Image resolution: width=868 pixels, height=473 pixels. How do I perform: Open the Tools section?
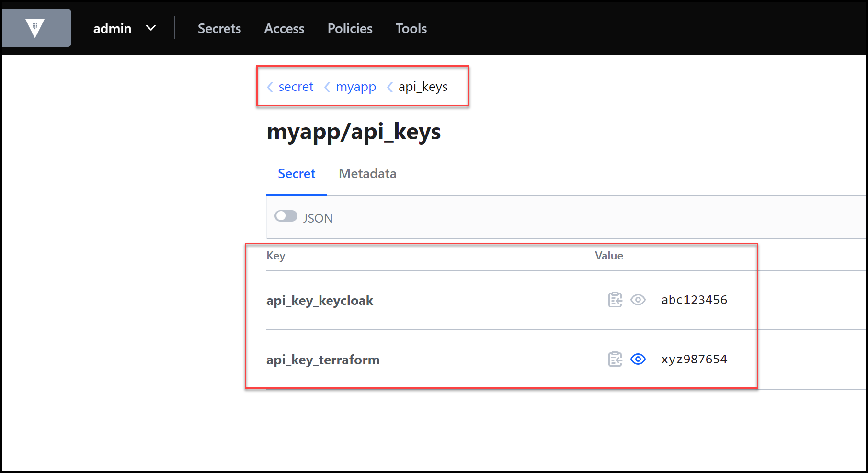(411, 28)
